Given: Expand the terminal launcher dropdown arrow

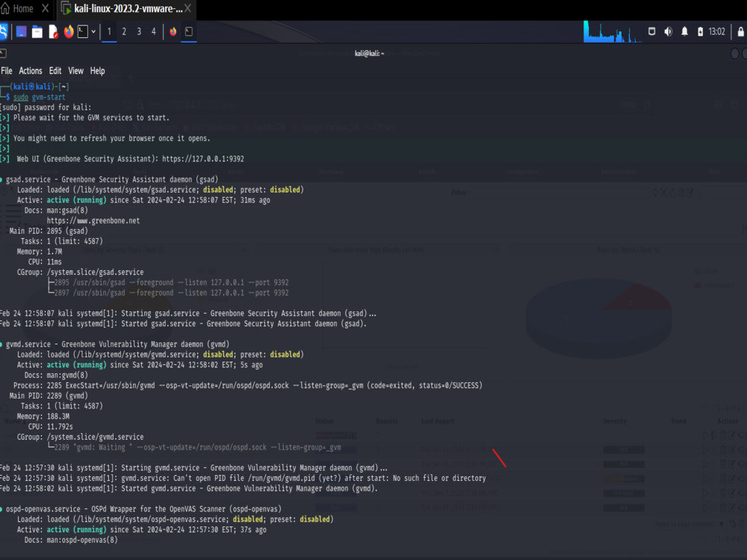Looking at the screenshot, I should pos(93,31).
